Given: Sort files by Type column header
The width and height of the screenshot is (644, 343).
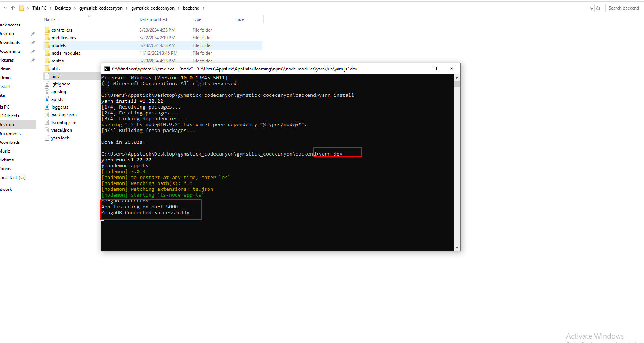Looking at the screenshot, I should [x=197, y=19].
